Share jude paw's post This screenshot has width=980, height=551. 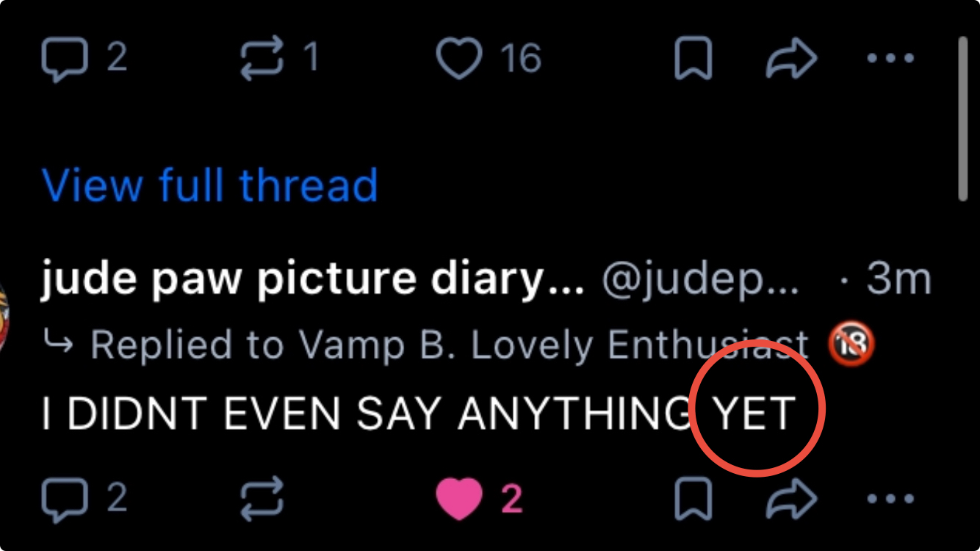791,500
